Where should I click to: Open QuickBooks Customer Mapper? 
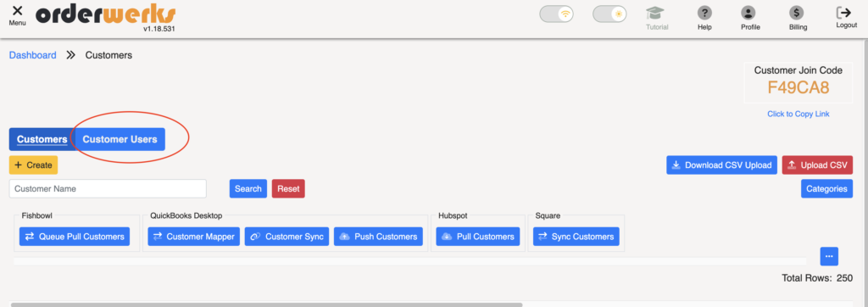coord(194,237)
